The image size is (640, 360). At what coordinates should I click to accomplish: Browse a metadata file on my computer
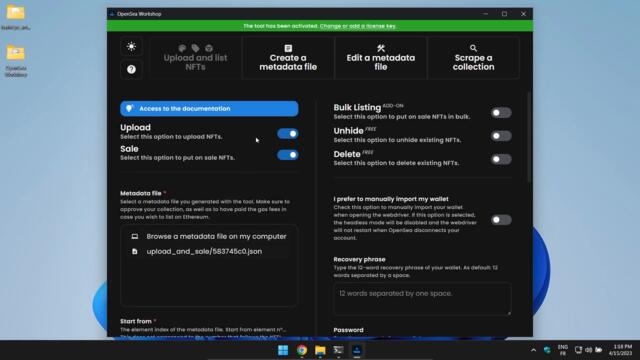(209, 236)
